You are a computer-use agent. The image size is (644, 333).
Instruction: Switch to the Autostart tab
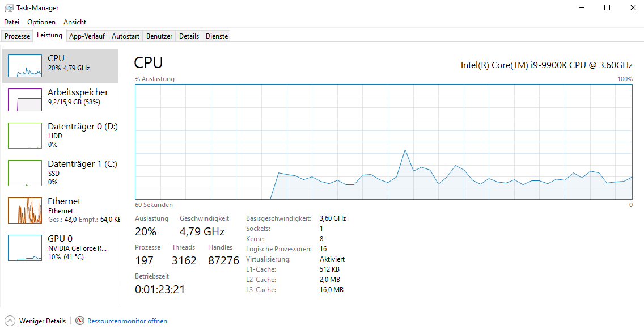126,36
